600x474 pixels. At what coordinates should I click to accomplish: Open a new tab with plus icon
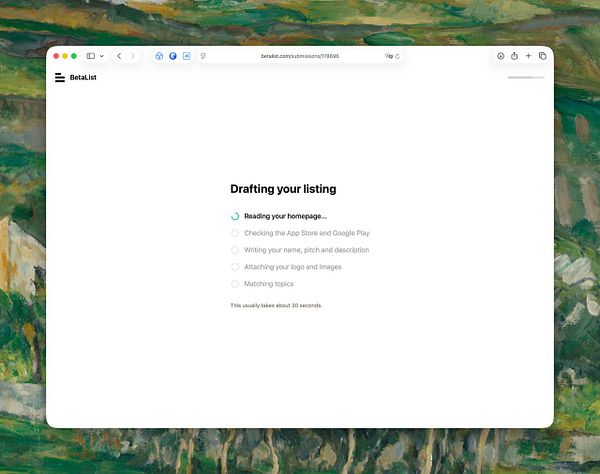(528, 56)
